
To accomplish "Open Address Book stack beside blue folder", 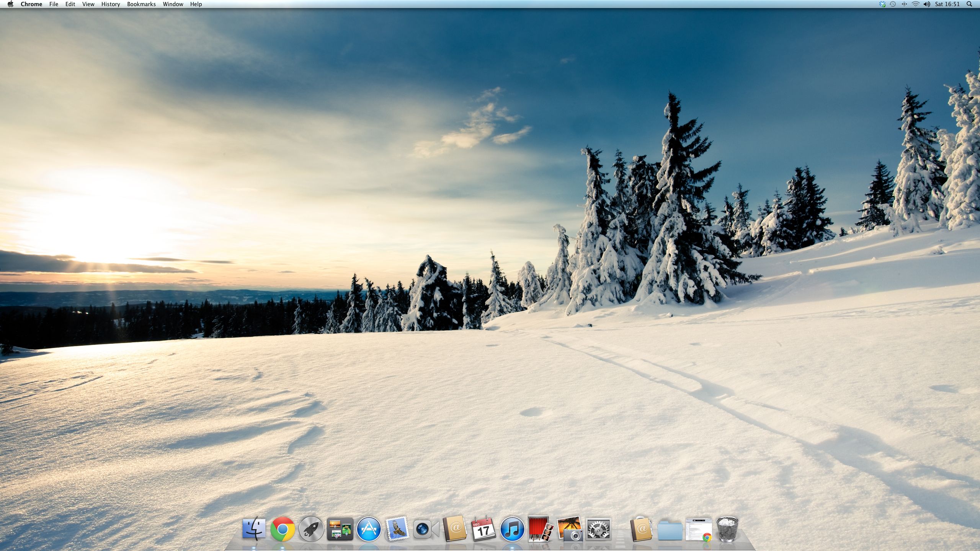I will (641, 529).
